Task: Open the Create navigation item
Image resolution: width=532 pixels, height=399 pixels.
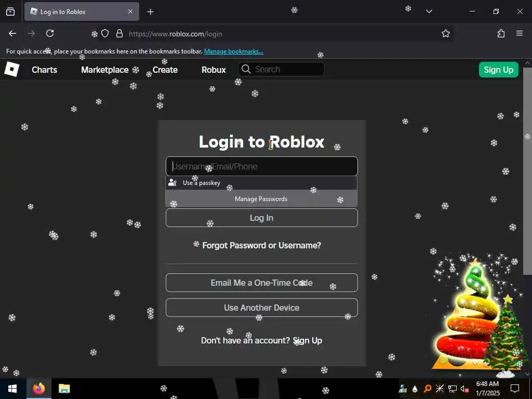Action: click(x=165, y=70)
